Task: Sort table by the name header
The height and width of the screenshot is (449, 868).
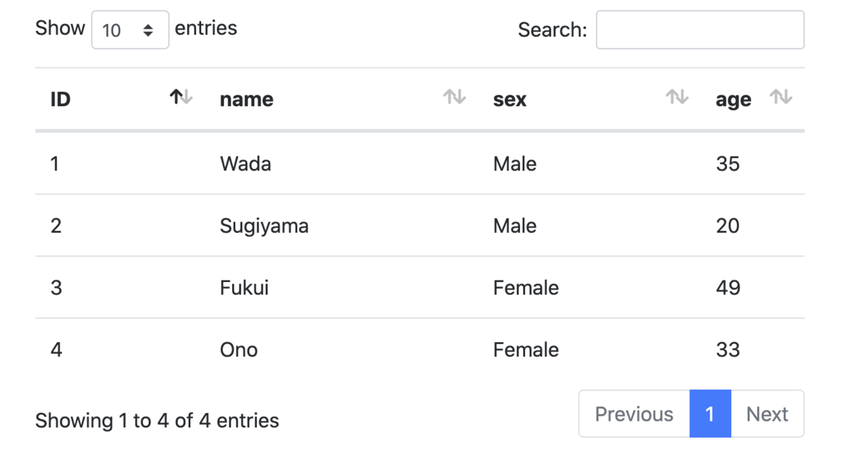Action: pyautogui.click(x=247, y=99)
